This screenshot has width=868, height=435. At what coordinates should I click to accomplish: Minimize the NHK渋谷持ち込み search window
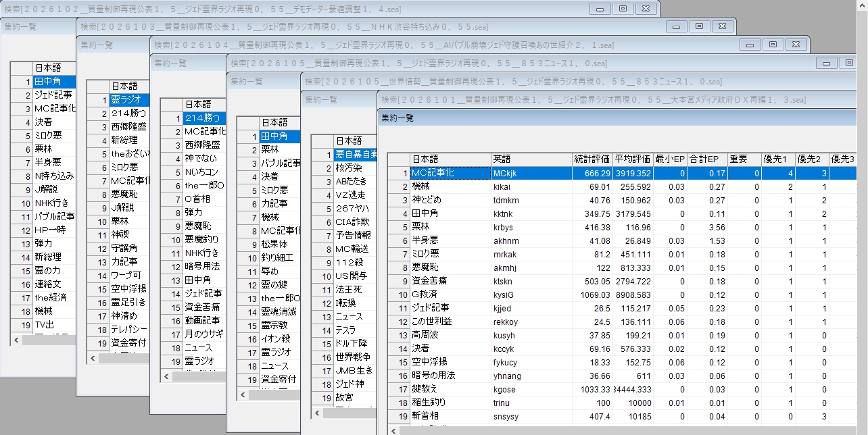click(676, 26)
